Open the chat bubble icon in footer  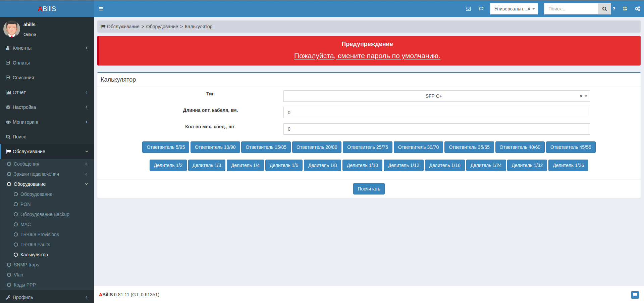[x=635, y=295]
